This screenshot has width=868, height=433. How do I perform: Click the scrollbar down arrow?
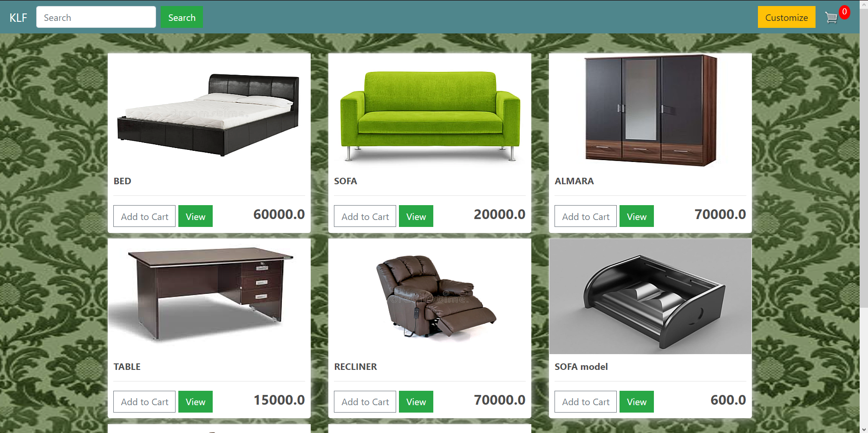pos(864,429)
